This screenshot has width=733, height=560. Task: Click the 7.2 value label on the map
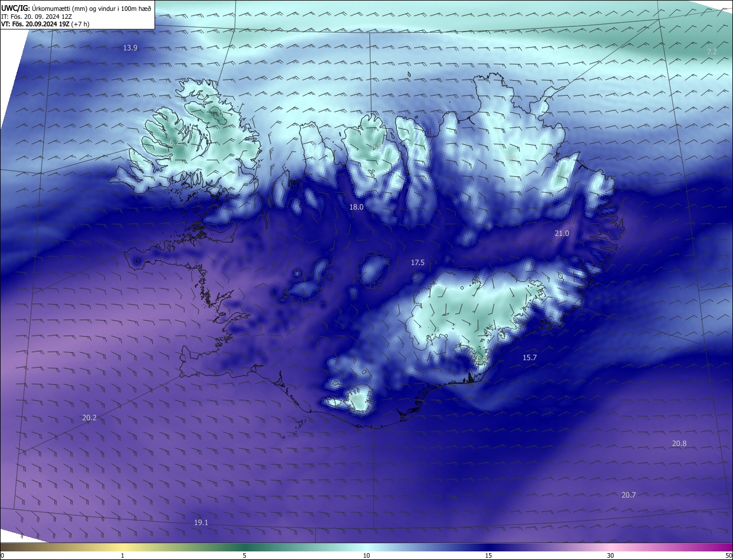click(712, 52)
